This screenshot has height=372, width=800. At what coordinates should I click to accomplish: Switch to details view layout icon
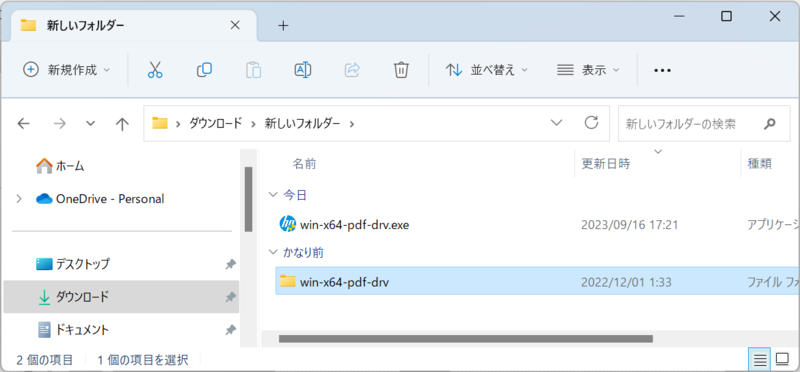click(760, 360)
